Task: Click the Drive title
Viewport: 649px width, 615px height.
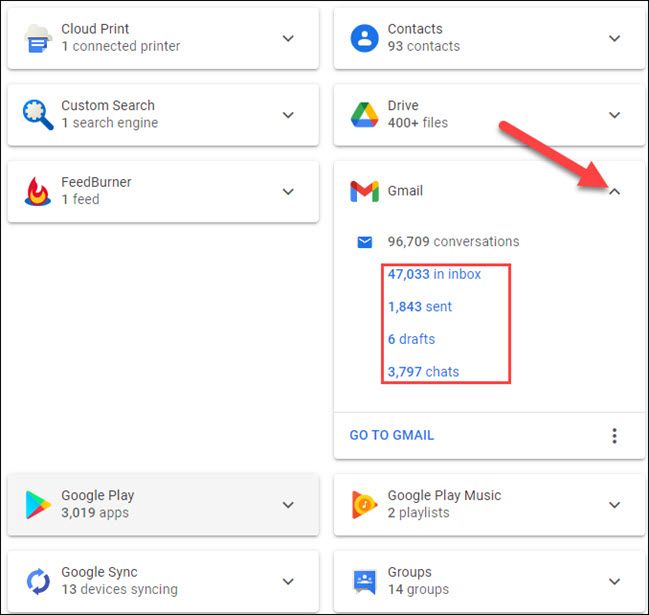Action: click(403, 105)
